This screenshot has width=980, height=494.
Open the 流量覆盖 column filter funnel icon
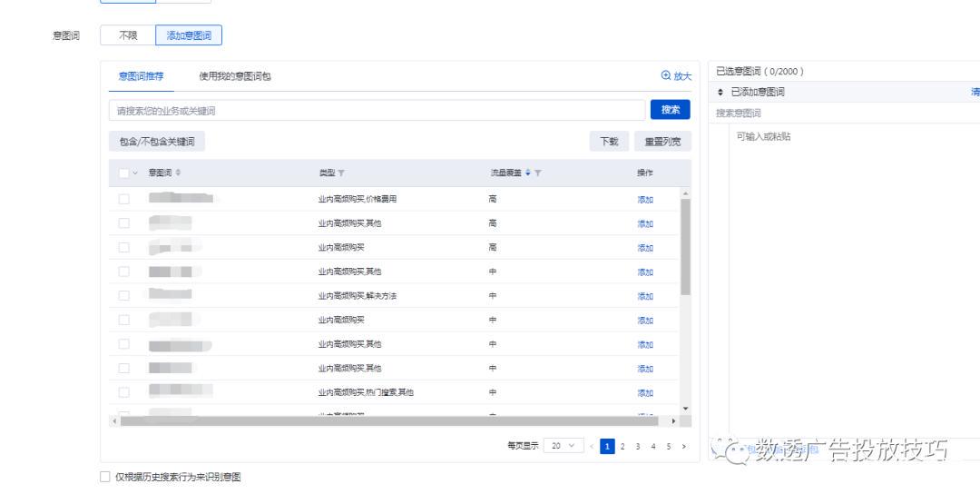538,173
